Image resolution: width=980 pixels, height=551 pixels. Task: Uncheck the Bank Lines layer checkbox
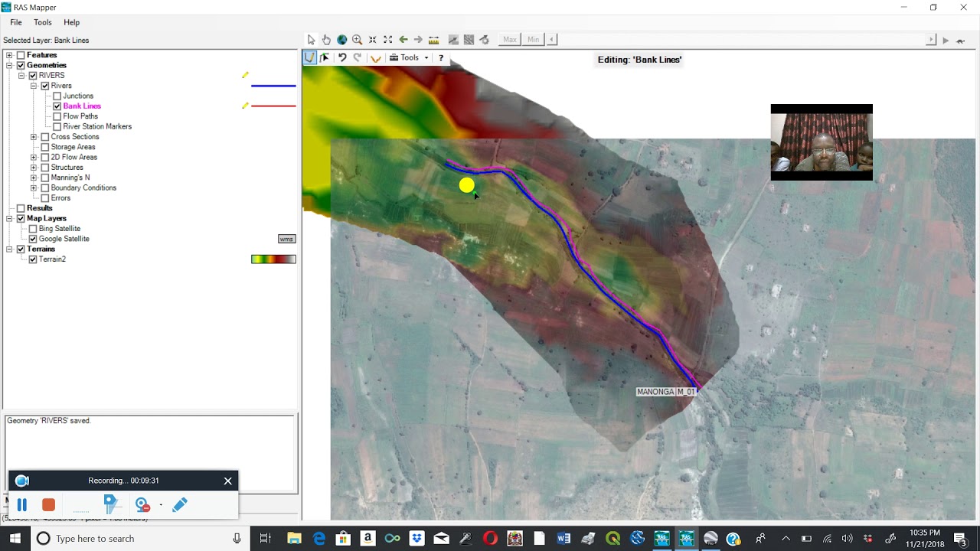57,106
